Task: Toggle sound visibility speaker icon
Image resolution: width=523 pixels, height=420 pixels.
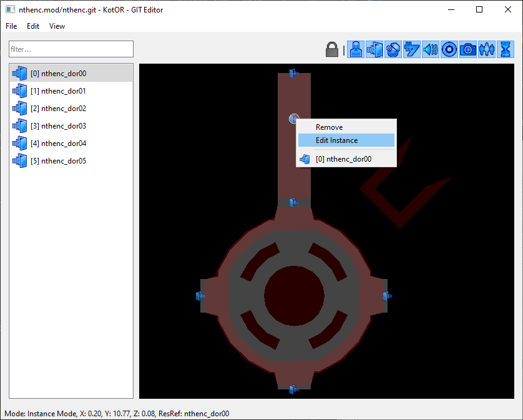Action: 431,49
